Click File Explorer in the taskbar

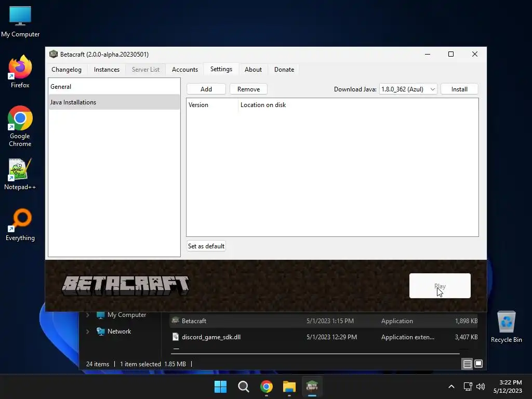[289, 387]
